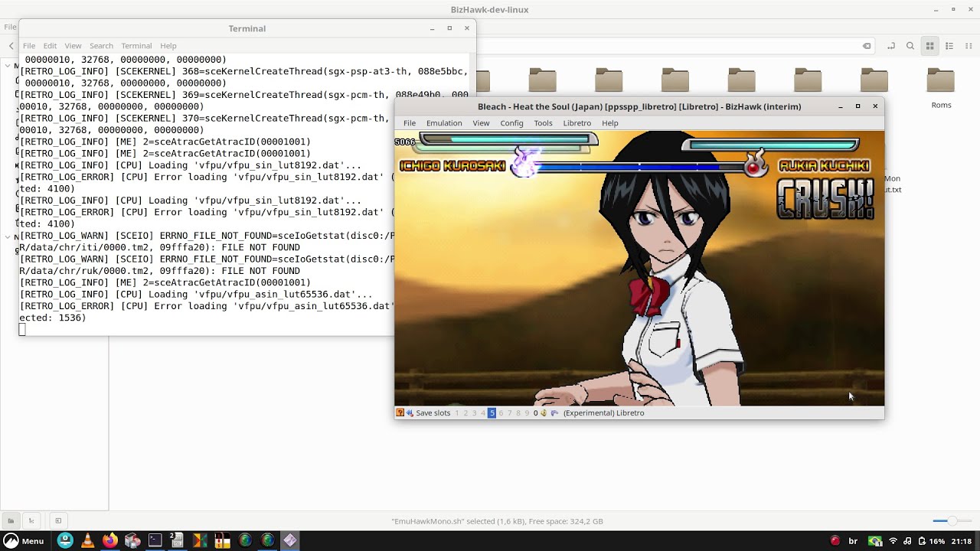Open the Libretro menu in BizHawk
980x551 pixels.
click(x=577, y=123)
